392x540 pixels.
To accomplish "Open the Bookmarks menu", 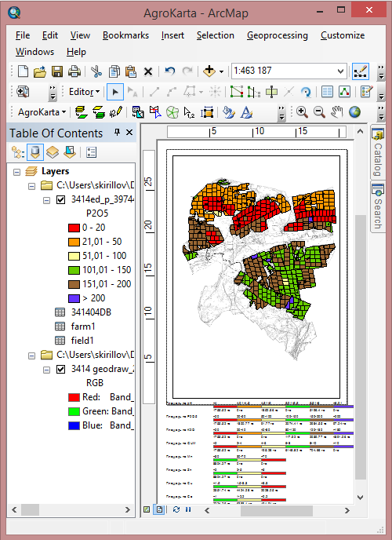I will click(x=126, y=35).
